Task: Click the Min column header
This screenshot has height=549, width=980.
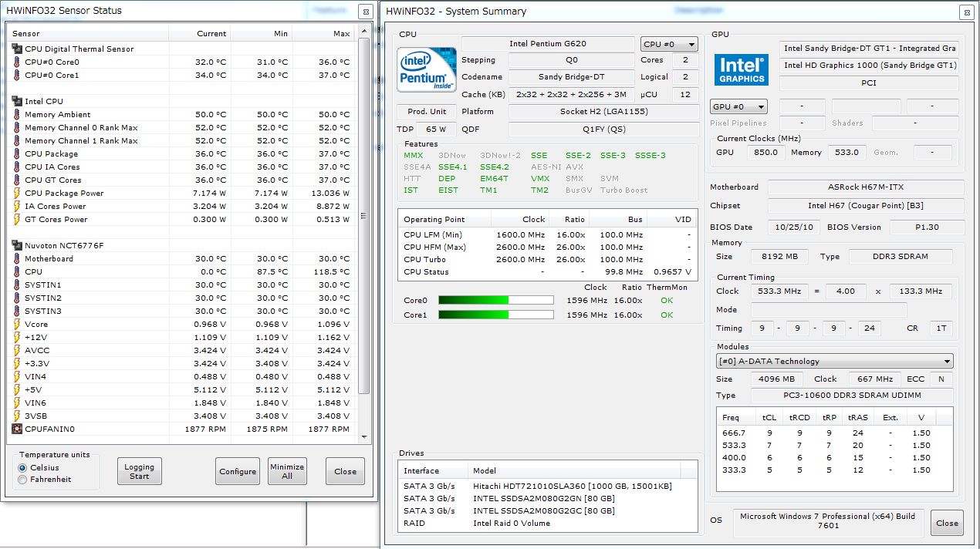Action: pos(261,33)
